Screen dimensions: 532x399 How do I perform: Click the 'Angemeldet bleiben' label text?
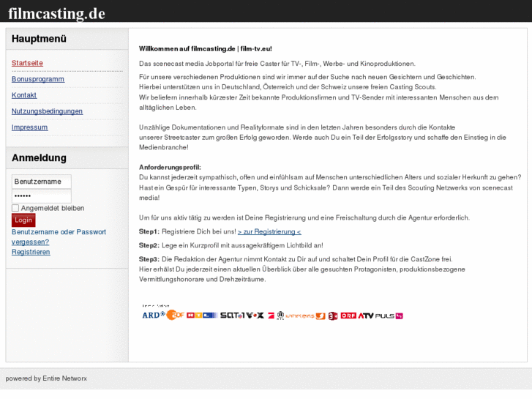tap(53, 208)
